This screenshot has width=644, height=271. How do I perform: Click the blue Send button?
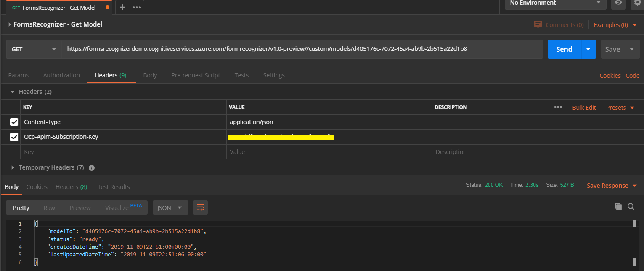click(x=564, y=49)
